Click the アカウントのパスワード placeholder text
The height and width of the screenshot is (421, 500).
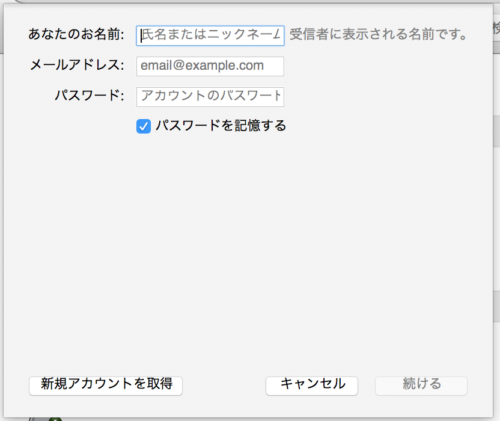coord(211,96)
